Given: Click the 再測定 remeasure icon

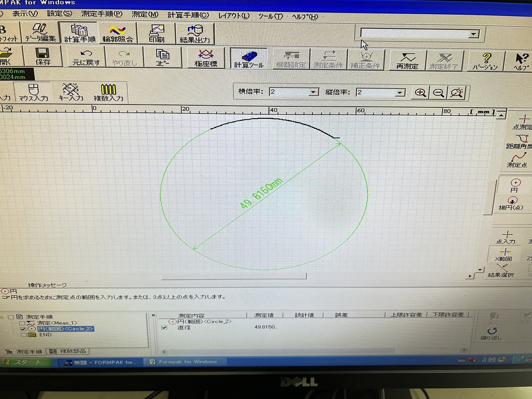Looking at the screenshot, I should pyautogui.click(x=407, y=60).
